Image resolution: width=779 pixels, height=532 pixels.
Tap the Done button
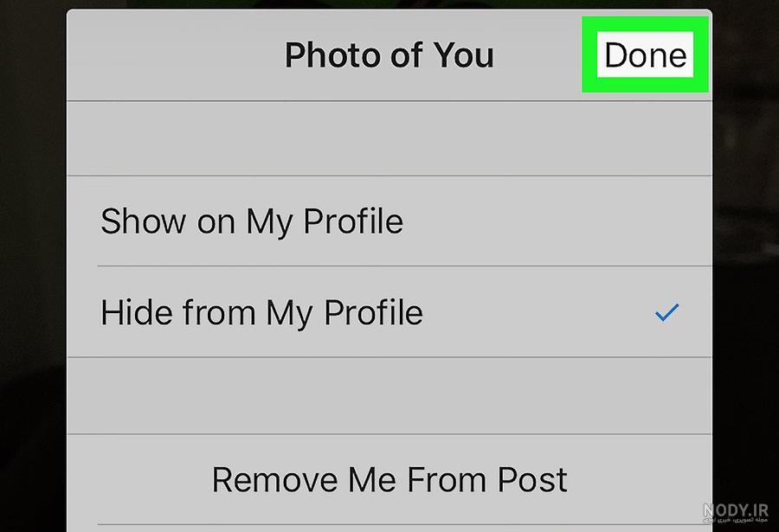pyautogui.click(x=645, y=54)
